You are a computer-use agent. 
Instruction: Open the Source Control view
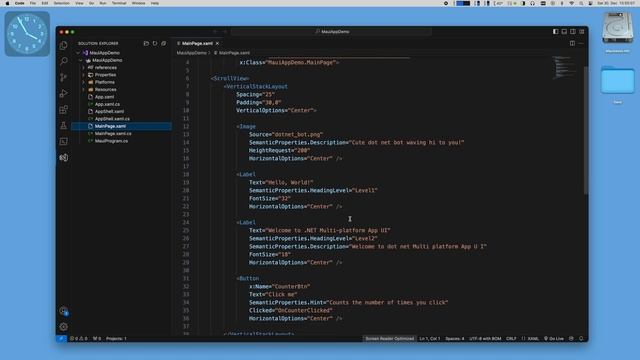coord(63,77)
